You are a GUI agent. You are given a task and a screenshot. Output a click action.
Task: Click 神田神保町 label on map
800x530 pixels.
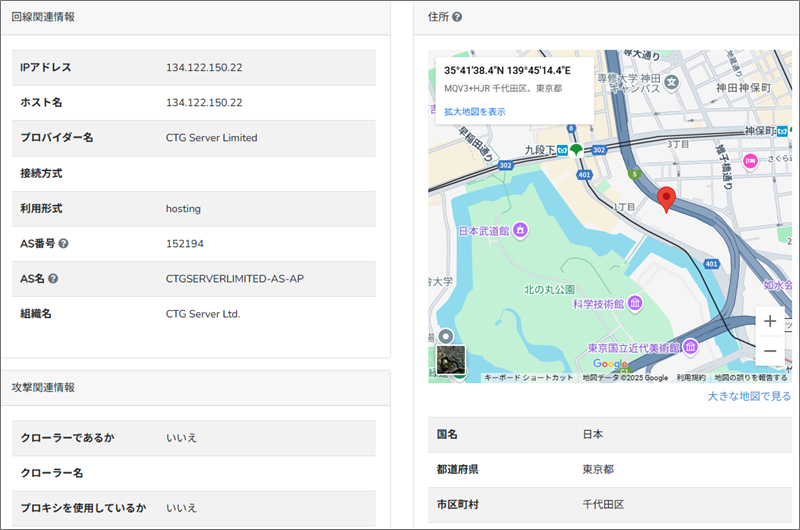(x=743, y=88)
